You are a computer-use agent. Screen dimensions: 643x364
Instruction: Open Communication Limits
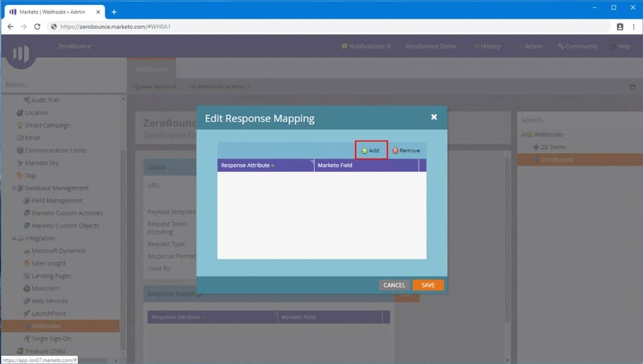point(51,151)
